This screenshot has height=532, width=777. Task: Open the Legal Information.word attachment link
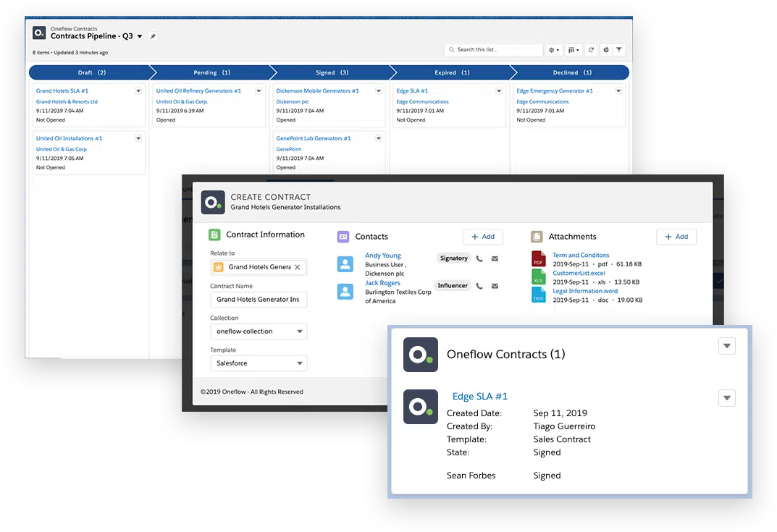(x=585, y=291)
